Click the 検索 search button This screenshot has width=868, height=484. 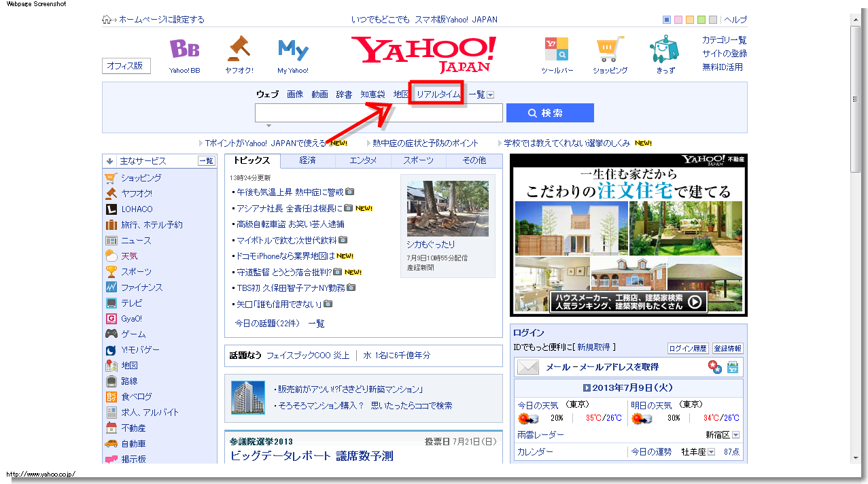550,113
